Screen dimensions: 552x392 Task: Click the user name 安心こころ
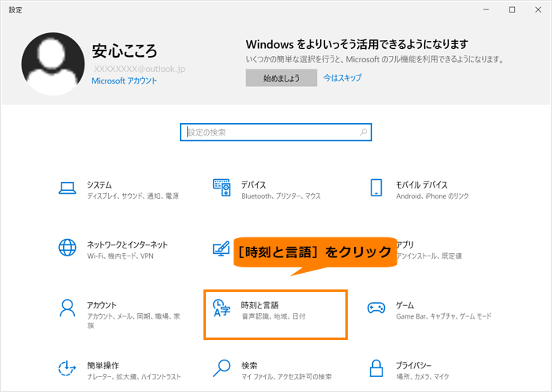[125, 51]
